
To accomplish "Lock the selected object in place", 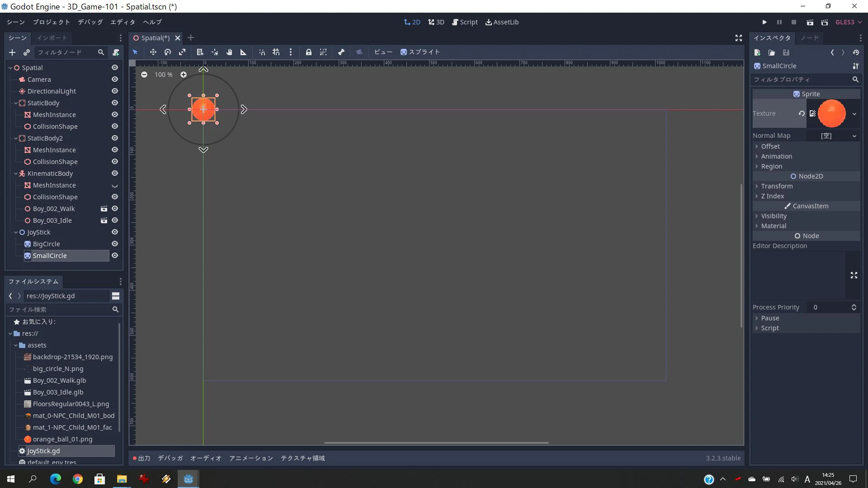I will (308, 52).
